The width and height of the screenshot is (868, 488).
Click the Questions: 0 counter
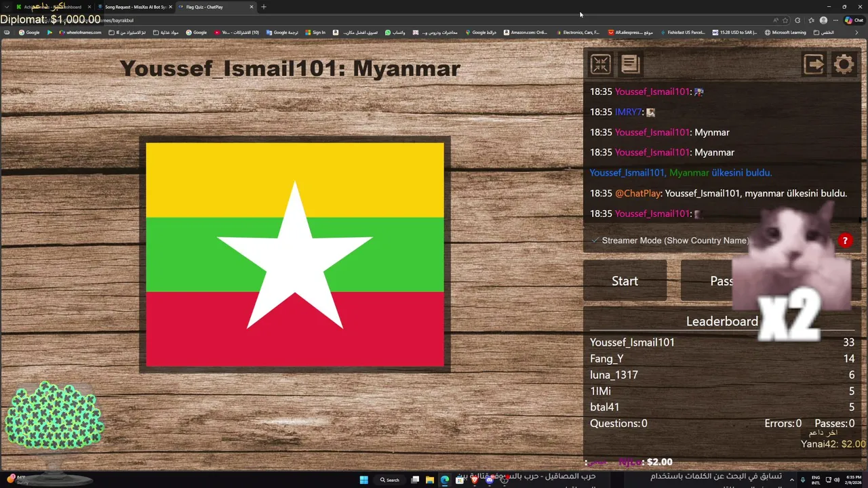coord(618,423)
